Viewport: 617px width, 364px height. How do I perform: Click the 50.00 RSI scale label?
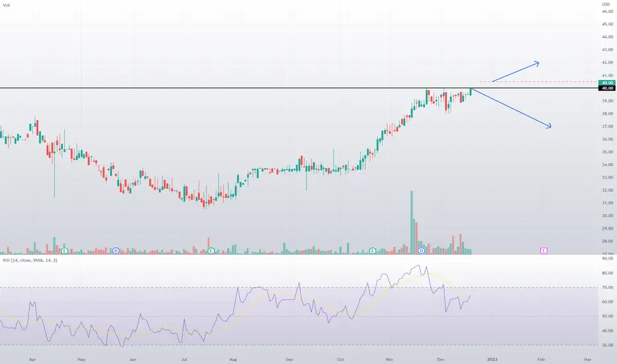[607, 316]
